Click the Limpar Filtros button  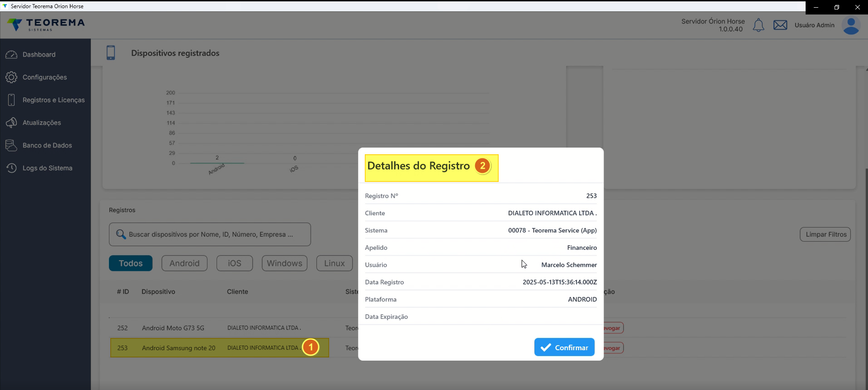tap(826, 234)
